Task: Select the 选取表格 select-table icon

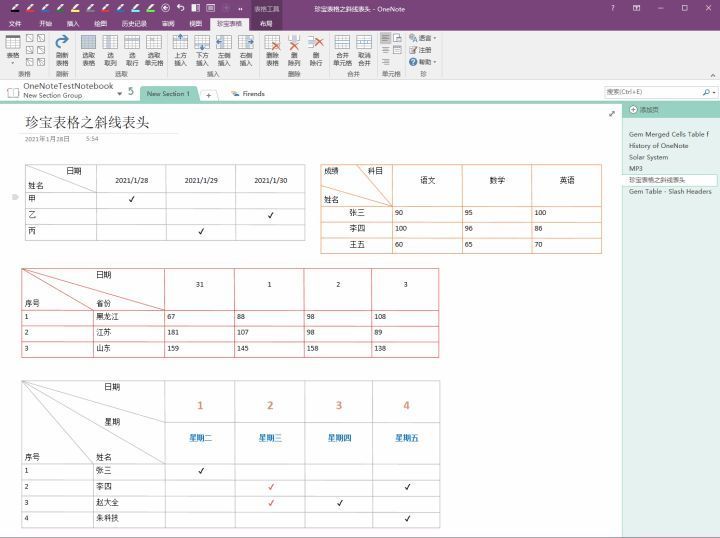Action: click(x=89, y=50)
